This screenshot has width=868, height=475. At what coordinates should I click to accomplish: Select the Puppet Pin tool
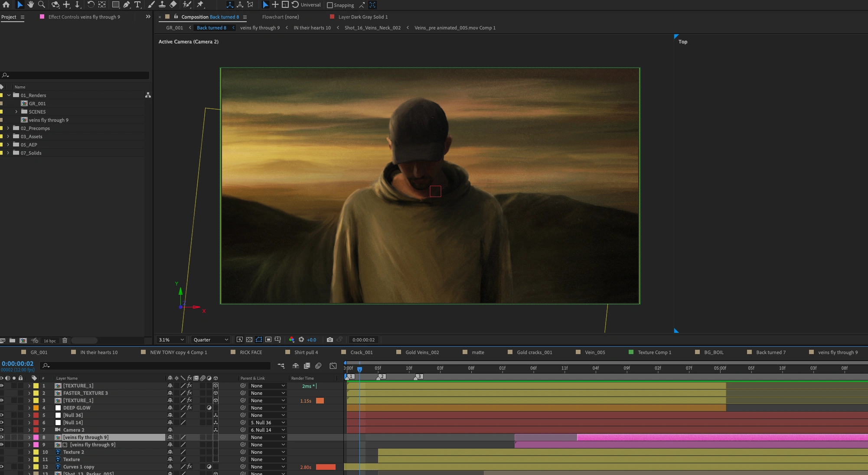click(200, 5)
